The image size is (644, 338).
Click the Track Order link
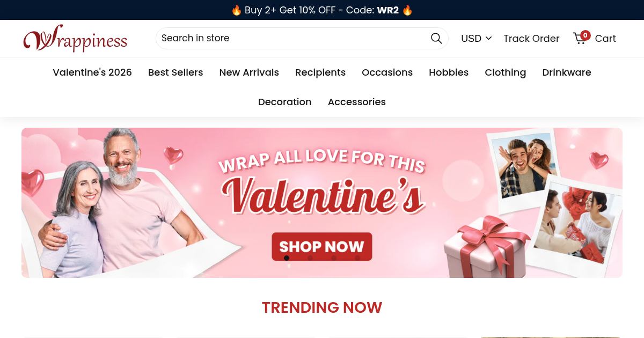pyautogui.click(x=531, y=38)
